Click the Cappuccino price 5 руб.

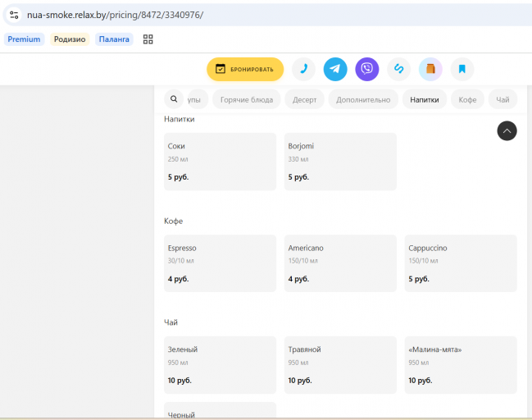point(419,279)
